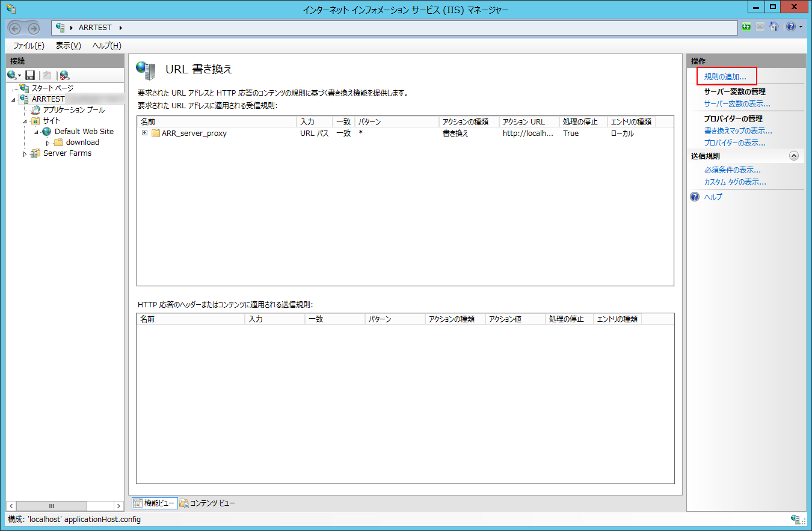Click connections pane scroll left arrow
Viewport: 812px width, 531px height.
(11, 506)
